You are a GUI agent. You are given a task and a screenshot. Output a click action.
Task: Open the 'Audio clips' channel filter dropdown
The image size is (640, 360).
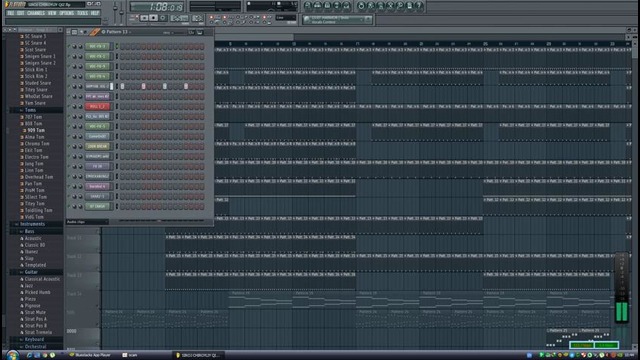[87, 222]
